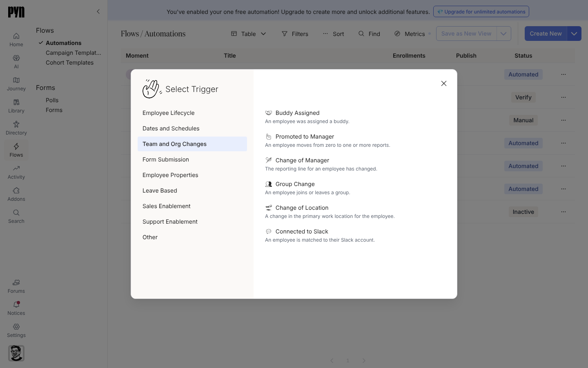Open the Table view dropdown
This screenshot has height=368, width=588.
click(x=249, y=34)
